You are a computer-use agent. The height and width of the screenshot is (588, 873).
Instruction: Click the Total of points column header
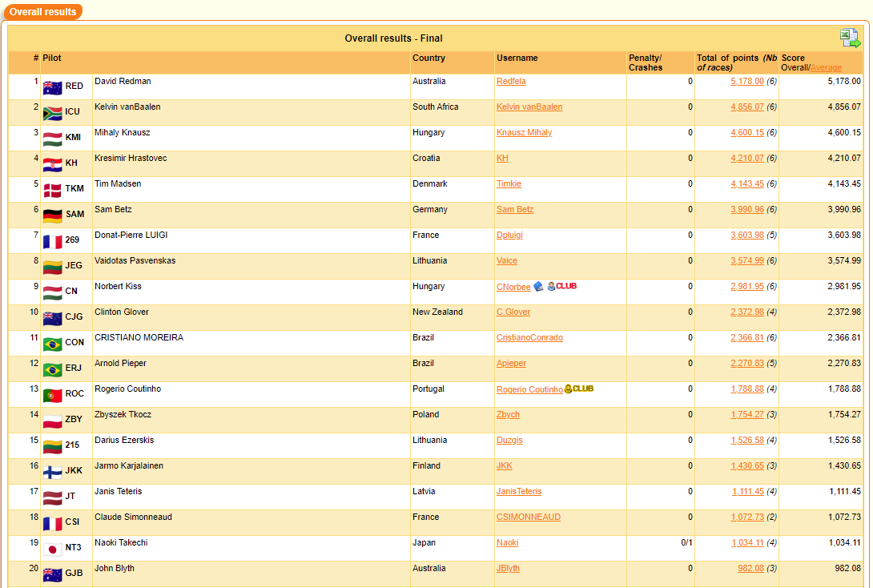[x=737, y=62]
